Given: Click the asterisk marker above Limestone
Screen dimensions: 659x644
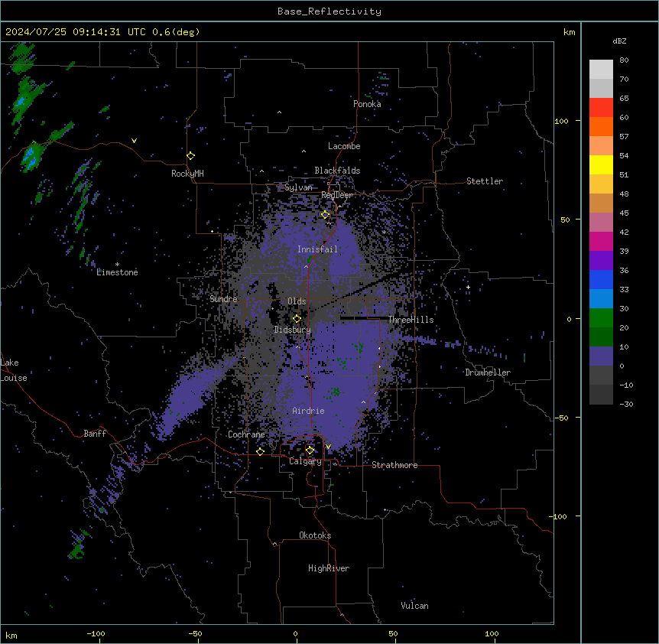Looking at the screenshot, I should pos(117,265).
